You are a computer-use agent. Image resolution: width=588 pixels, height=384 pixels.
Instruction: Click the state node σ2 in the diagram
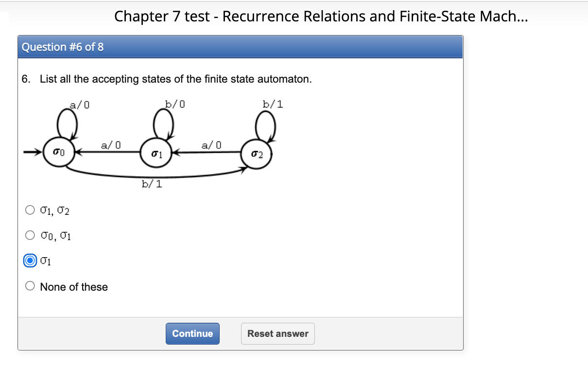(x=257, y=155)
